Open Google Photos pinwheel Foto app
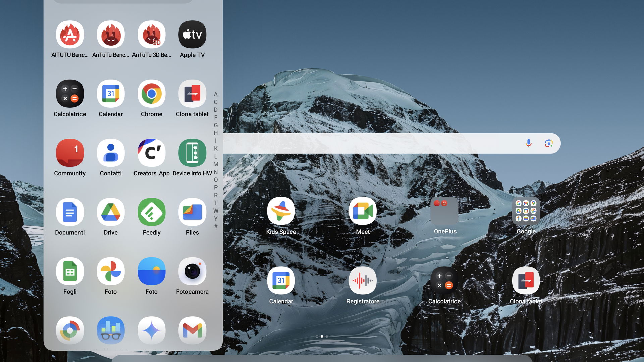The image size is (644, 362). click(111, 271)
